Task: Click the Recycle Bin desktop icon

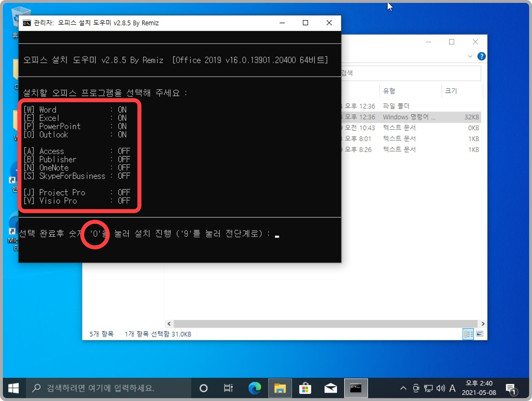Action: [x=16, y=22]
